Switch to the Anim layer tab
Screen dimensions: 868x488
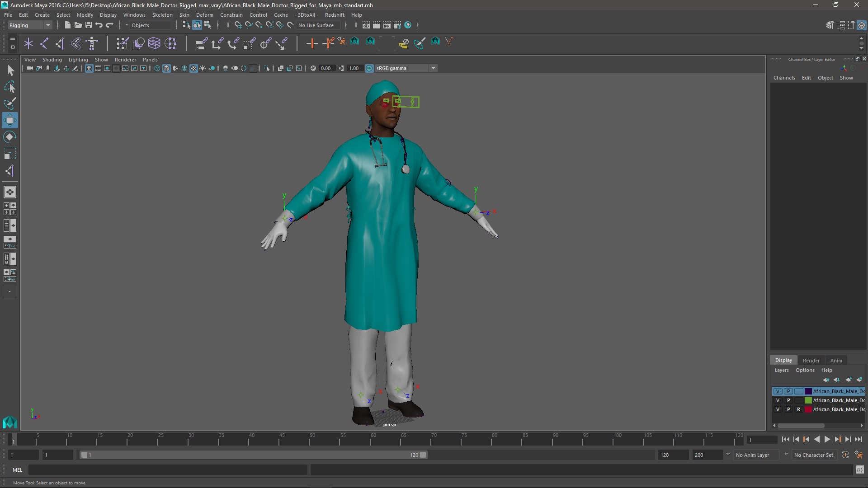(836, 361)
